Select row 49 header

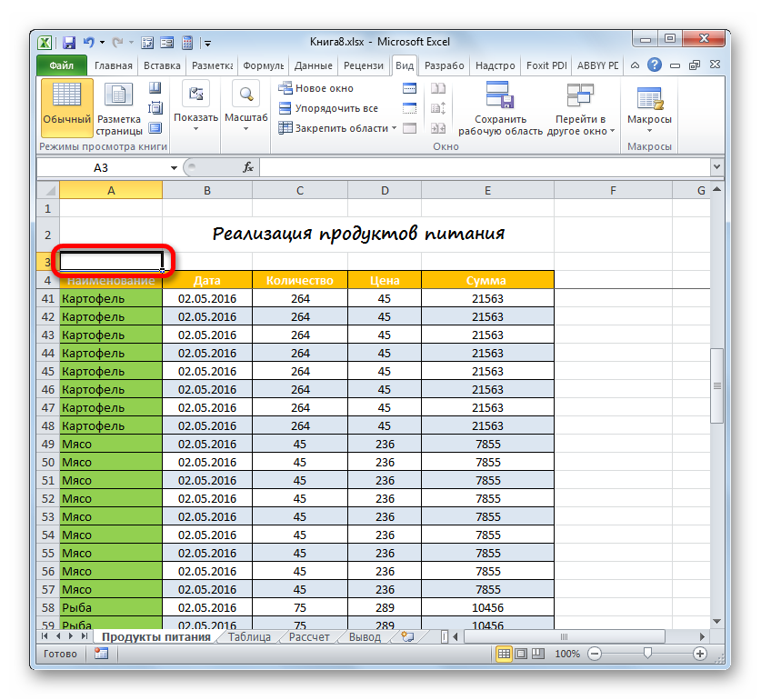pos(48,445)
